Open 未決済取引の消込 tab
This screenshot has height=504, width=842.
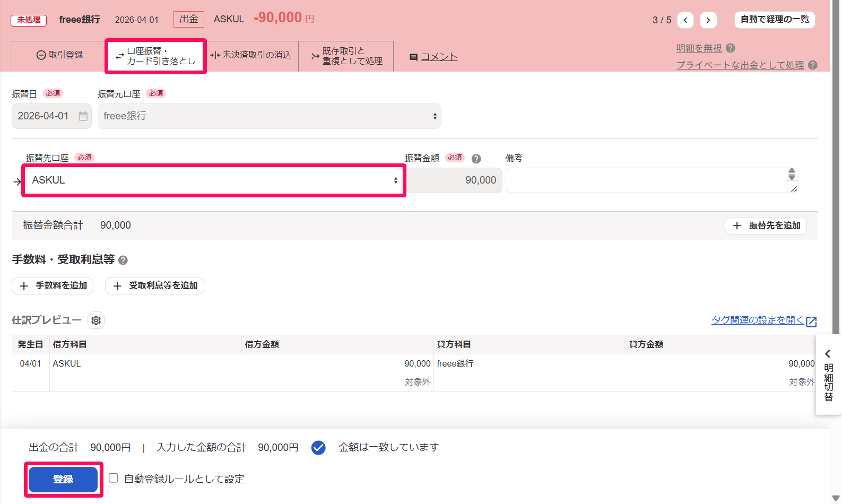251,55
